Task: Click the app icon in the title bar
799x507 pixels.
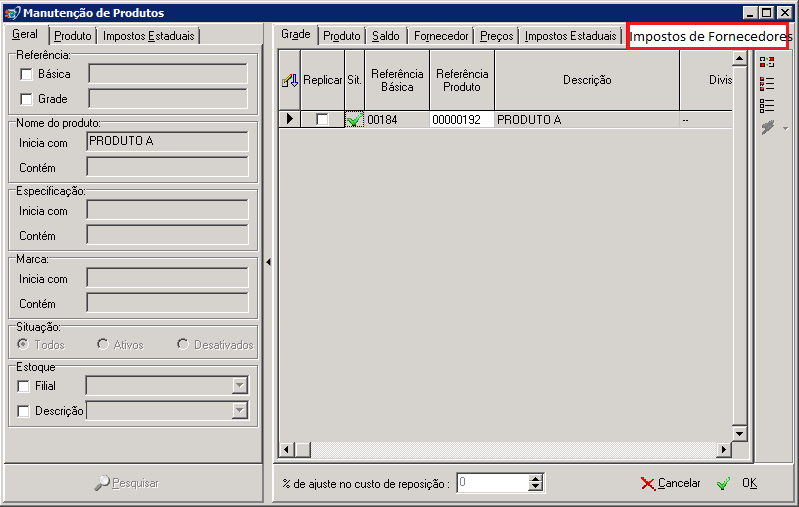Action: [x=12, y=13]
